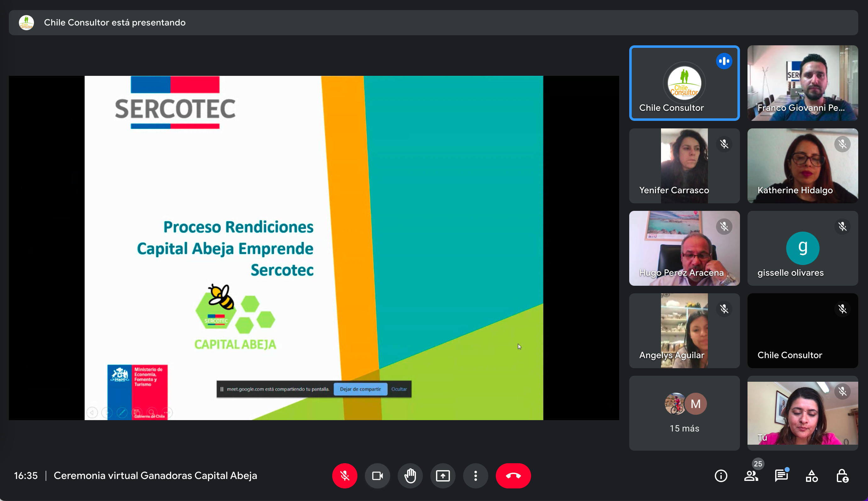This screenshot has width=868, height=501.
Task: Show the participants list with 25 people
Action: (751, 476)
